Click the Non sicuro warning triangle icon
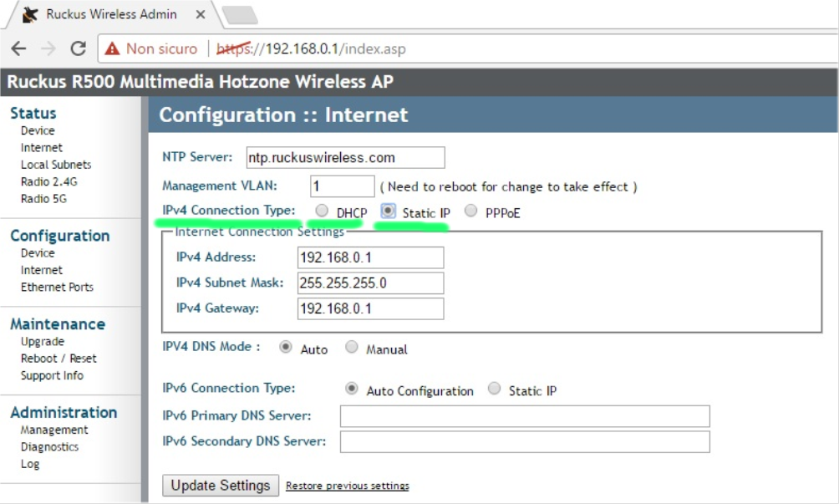Screen dimensions: 839x504 (112, 48)
